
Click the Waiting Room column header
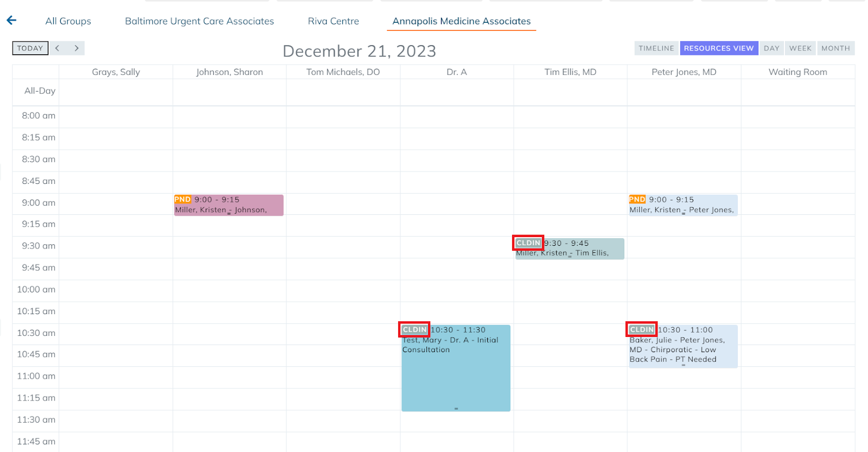(x=797, y=72)
